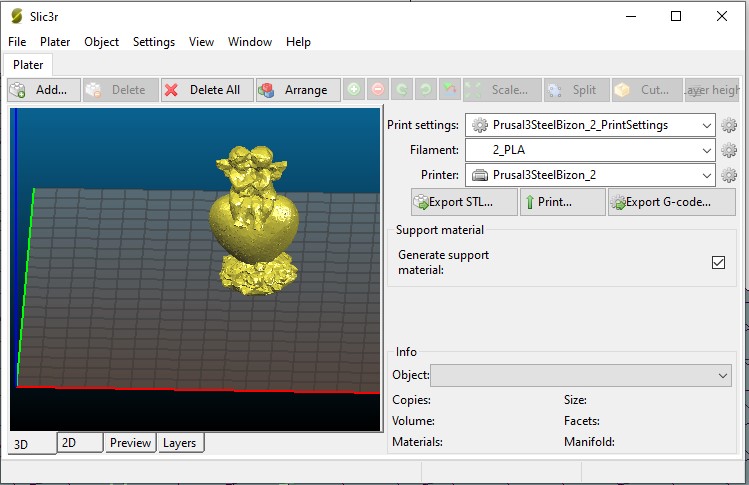
Task: Open Printer settings gear icon
Action: pos(729,175)
